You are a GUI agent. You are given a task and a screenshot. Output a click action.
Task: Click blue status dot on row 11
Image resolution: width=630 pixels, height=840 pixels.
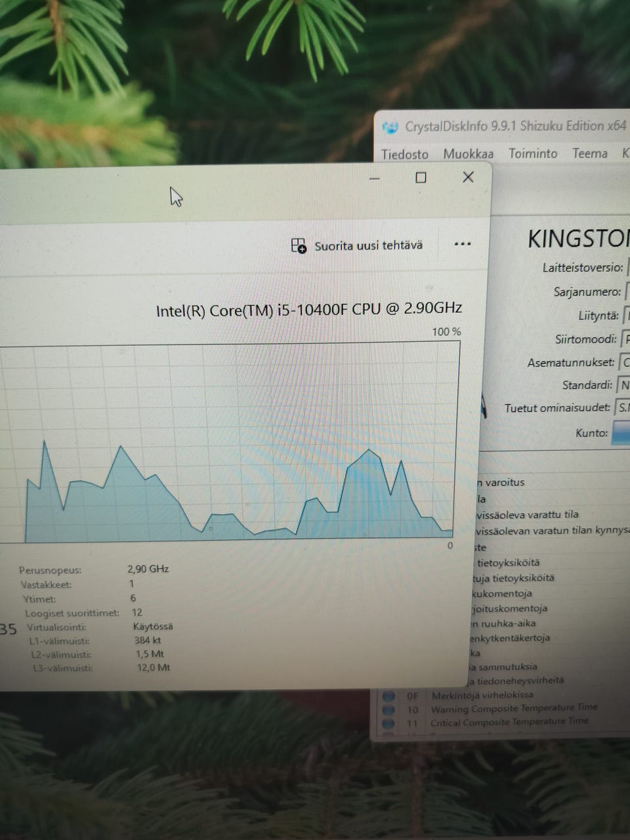point(388,723)
